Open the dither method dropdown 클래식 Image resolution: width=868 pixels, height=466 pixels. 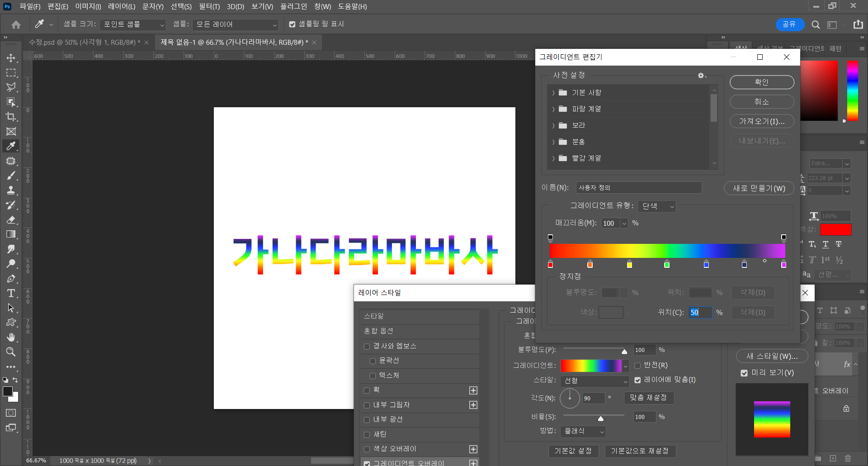tap(583, 432)
